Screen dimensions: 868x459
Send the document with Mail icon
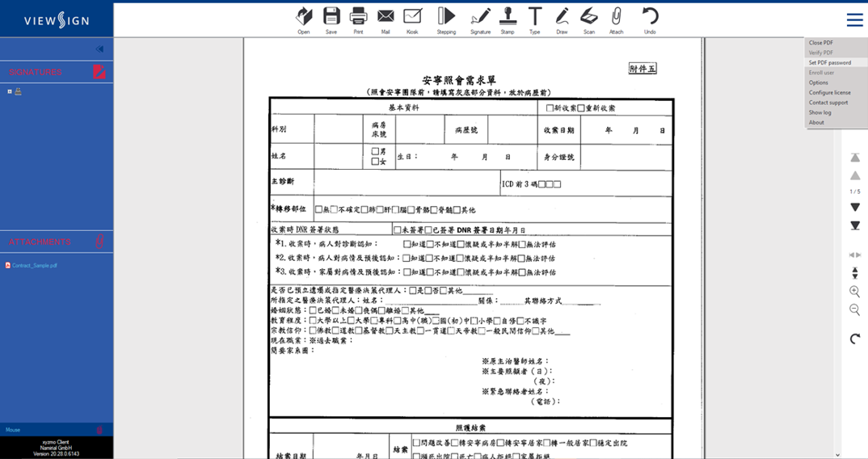[386, 20]
